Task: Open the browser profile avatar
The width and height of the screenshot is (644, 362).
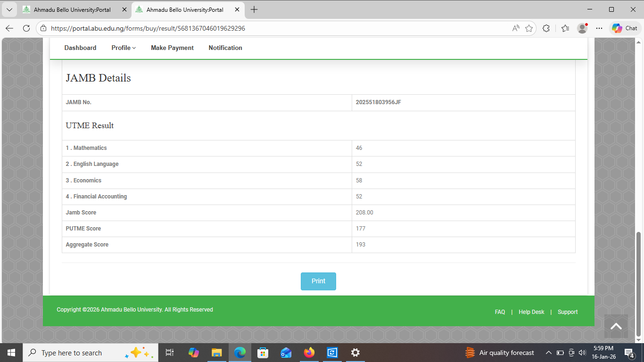Action: point(582,28)
